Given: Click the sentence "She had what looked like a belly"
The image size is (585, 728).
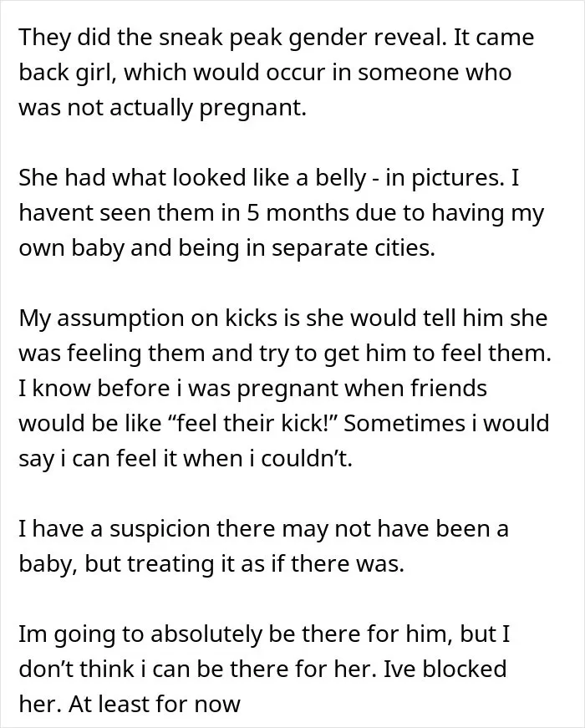Looking at the screenshot, I should [192, 178].
